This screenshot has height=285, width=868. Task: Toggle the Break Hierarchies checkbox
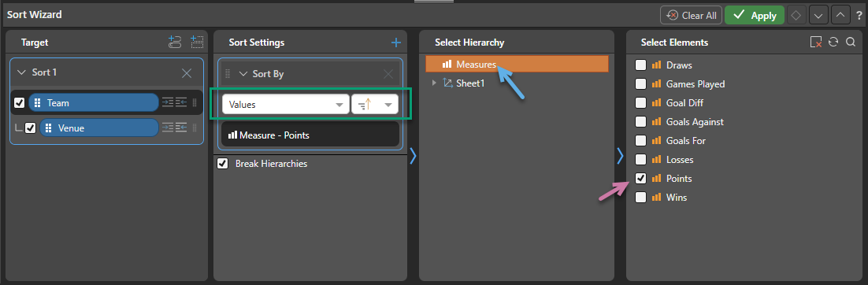tap(223, 164)
